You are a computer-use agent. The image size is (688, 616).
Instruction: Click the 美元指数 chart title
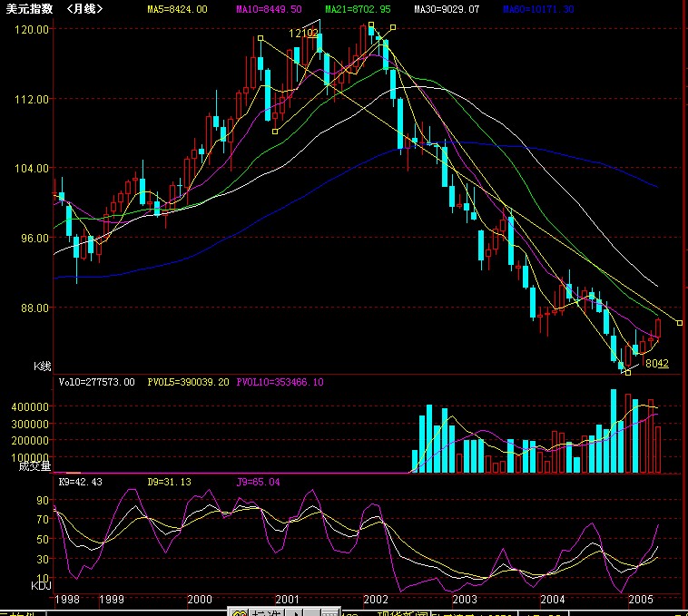coord(29,9)
